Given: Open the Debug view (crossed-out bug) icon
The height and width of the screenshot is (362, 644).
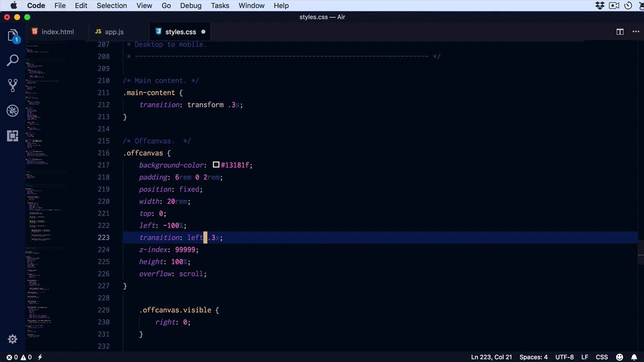Looking at the screenshot, I should 13,111.
